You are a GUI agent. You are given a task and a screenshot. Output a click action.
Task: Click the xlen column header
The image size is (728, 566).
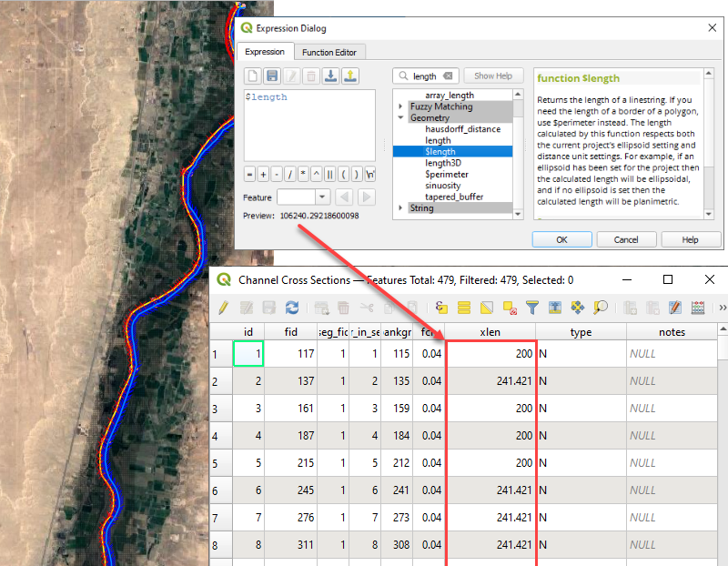(x=490, y=332)
